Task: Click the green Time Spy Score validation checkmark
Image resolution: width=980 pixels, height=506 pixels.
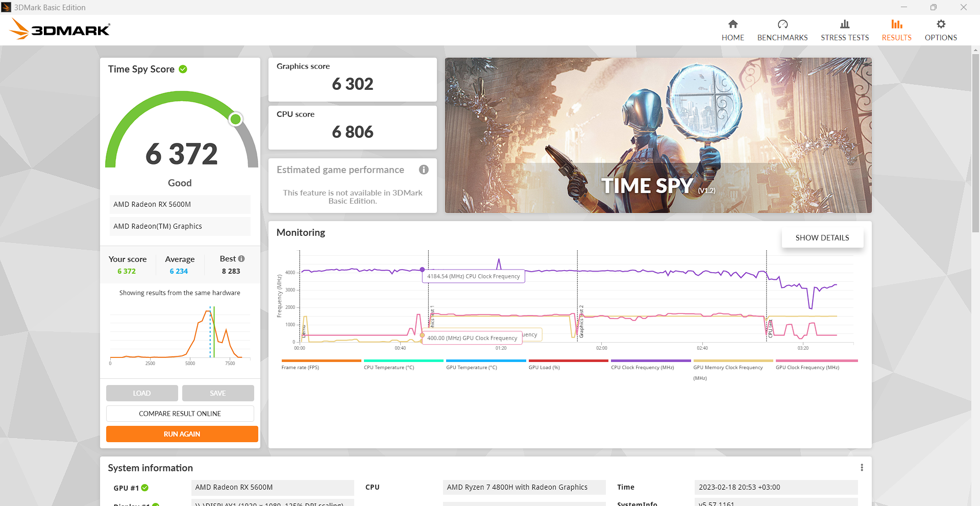Action: point(183,69)
